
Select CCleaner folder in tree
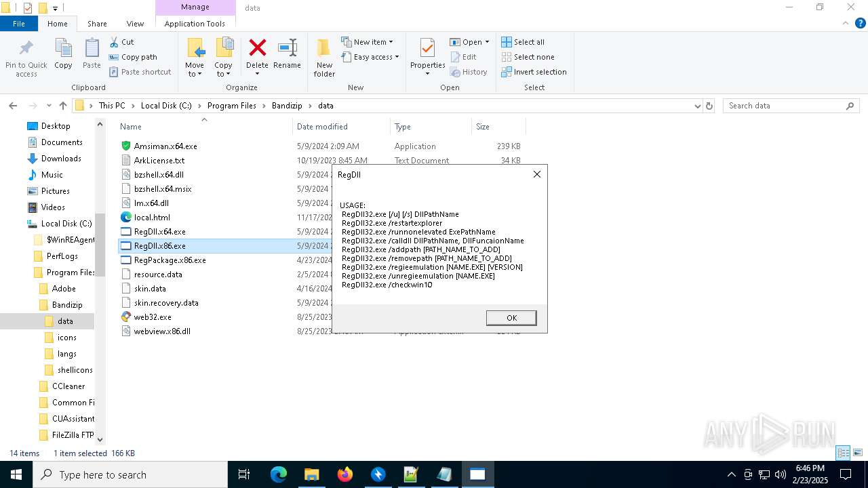[x=68, y=386]
